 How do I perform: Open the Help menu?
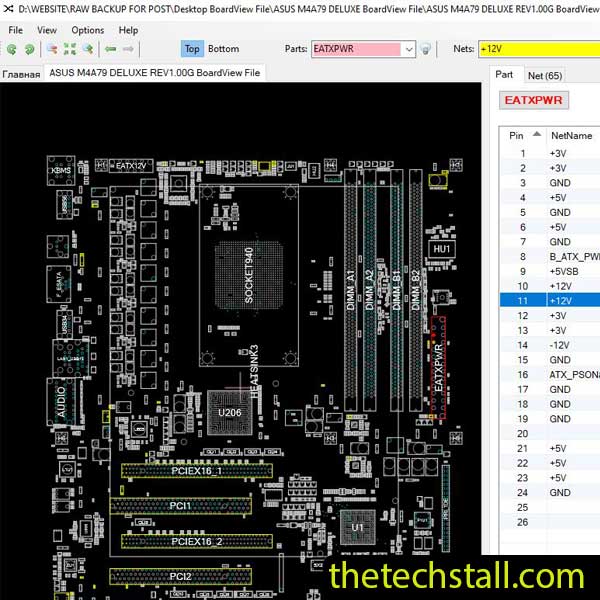point(128,30)
